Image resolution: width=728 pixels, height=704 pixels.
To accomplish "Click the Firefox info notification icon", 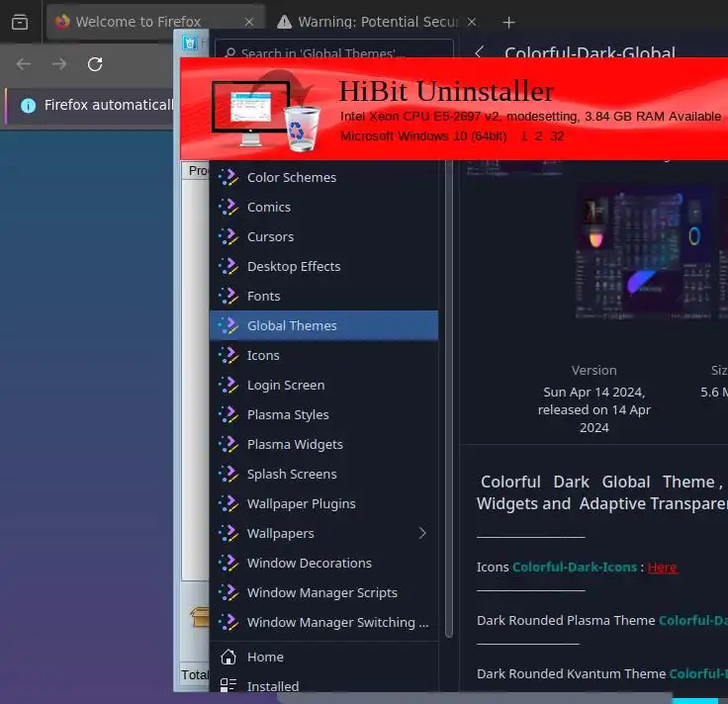I will tap(29, 106).
